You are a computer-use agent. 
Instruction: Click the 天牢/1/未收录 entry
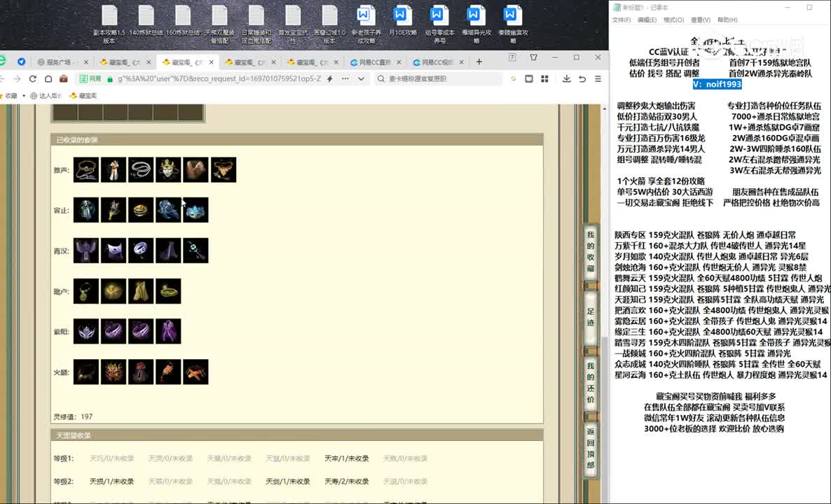pyautogui.click(x=347, y=458)
